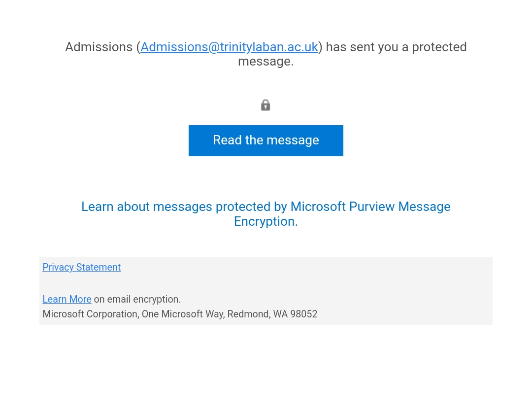Viewport: 532px width, 414px height.
Task: Click the word "message." under the heading
Action: click(266, 62)
